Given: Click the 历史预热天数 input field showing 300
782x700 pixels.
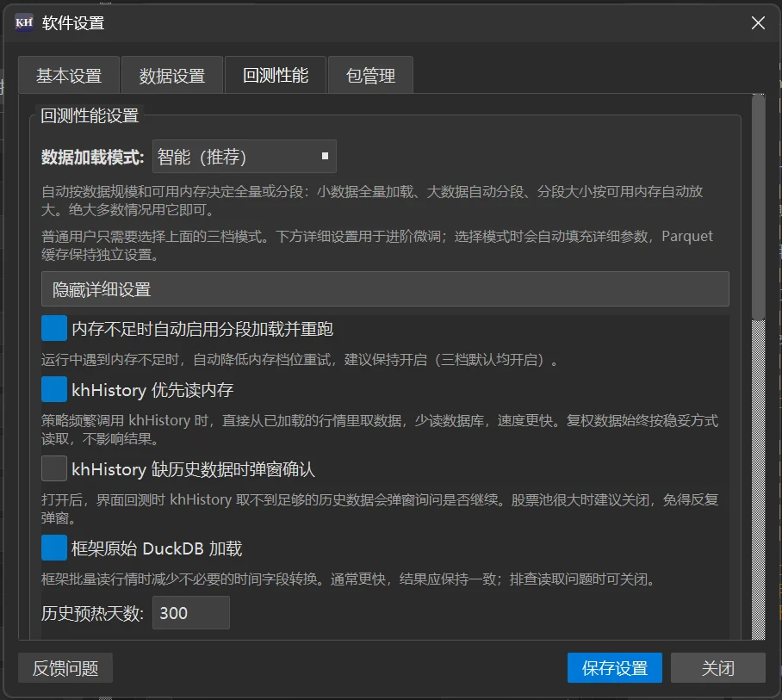Looking at the screenshot, I should (x=191, y=613).
